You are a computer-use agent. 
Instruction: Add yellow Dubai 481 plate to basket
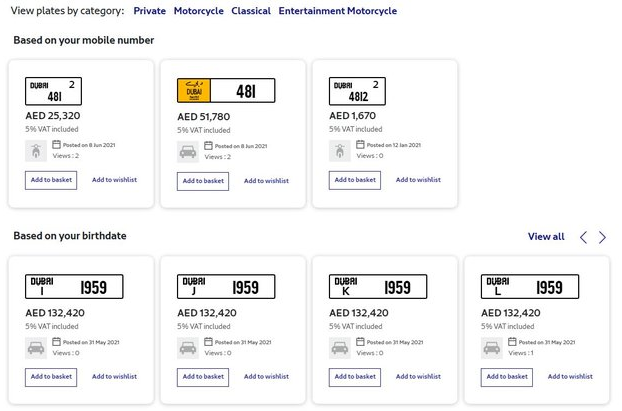[203, 181]
